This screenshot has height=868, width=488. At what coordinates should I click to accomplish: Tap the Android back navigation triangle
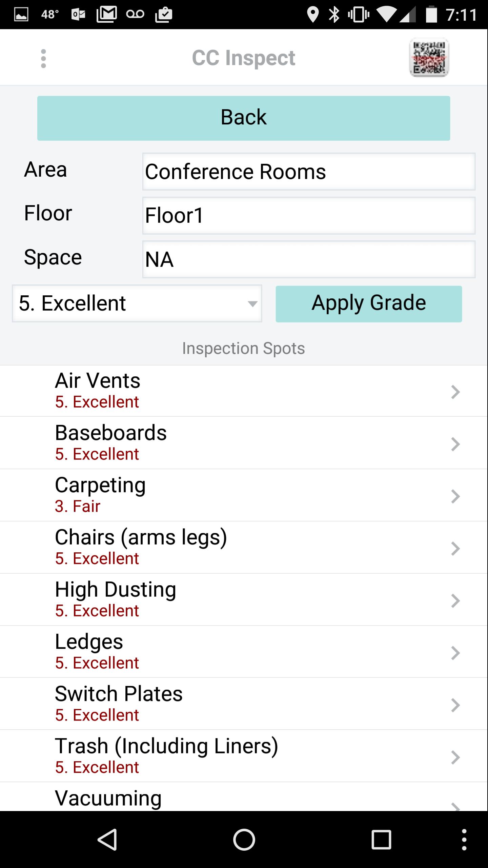[x=108, y=840]
